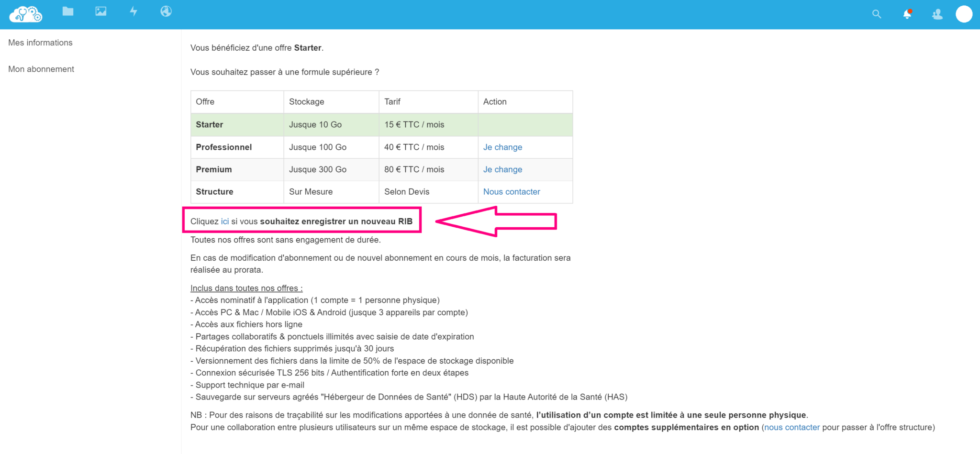980x454 pixels.
Task: Open the search magnifier icon
Action: point(877,14)
